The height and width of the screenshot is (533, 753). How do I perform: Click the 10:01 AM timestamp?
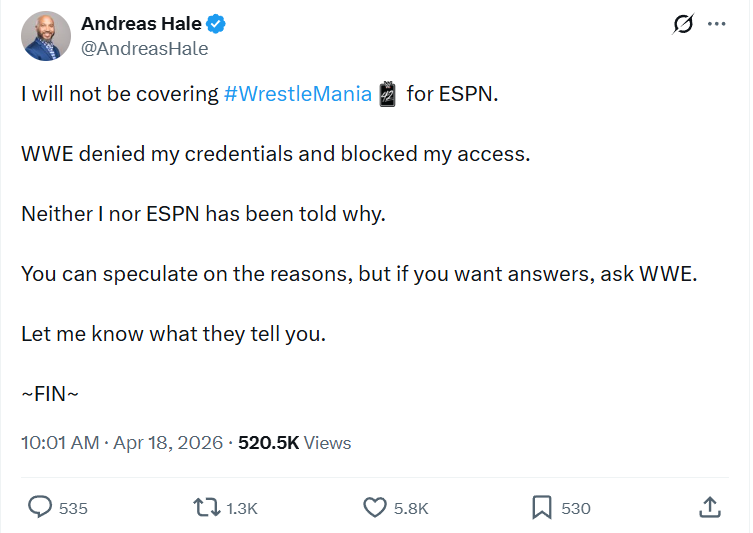click(x=60, y=442)
